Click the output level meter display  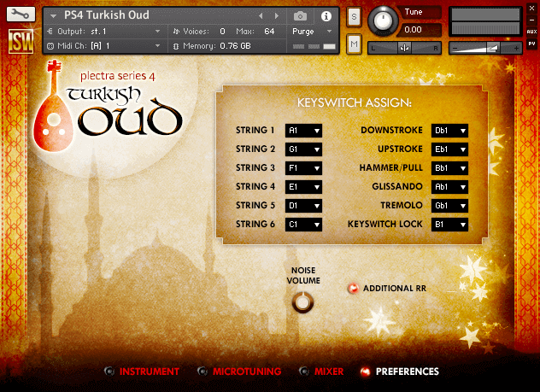click(x=485, y=21)
